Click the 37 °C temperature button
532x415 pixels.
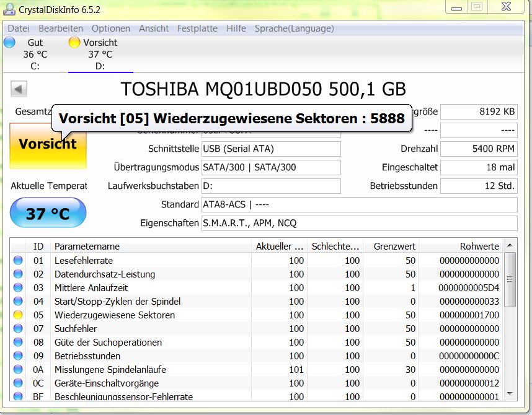pyautogui.click(x=48, y=212)
